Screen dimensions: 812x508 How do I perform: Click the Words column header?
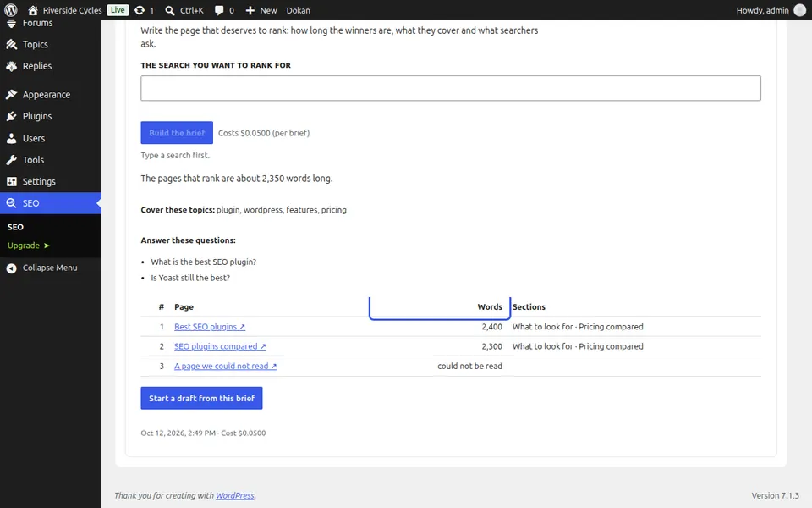[x=490, y=306]
